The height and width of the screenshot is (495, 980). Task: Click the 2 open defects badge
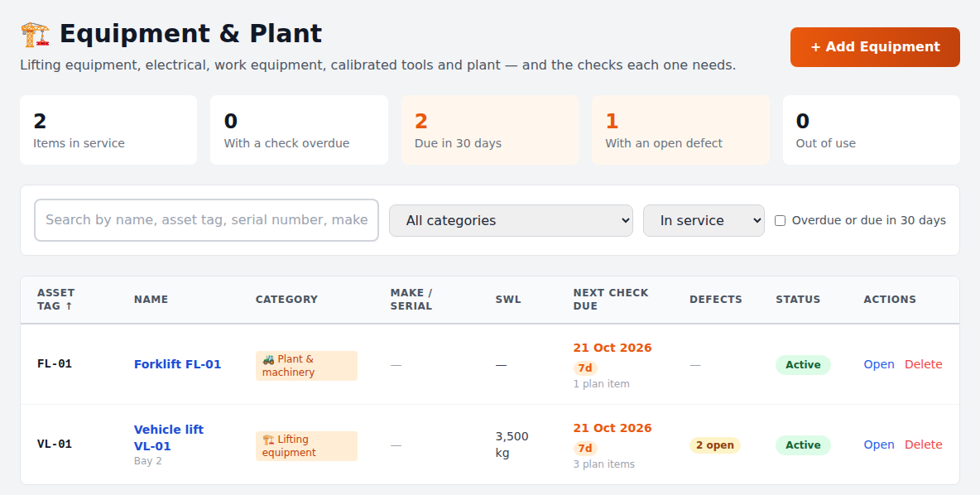(x=715, y=445)
